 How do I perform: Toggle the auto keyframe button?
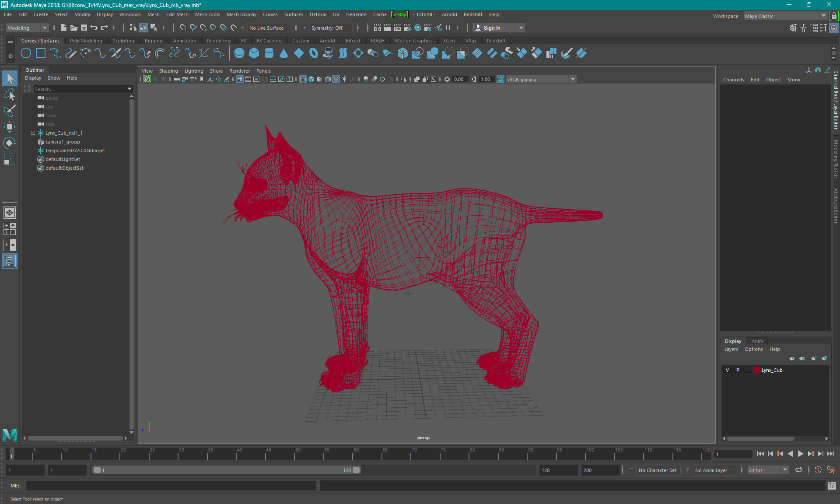818,470
